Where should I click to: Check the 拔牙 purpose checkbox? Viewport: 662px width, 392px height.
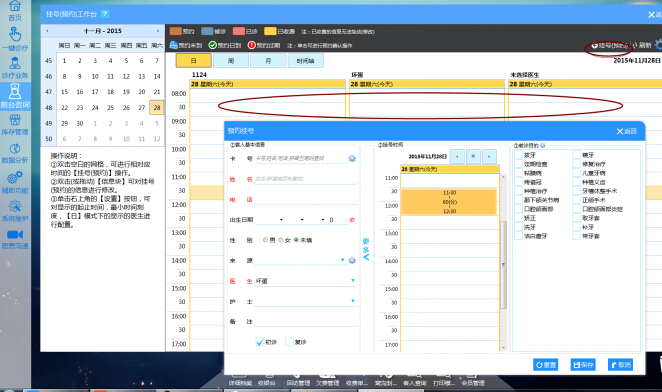[x=518, y=155]
